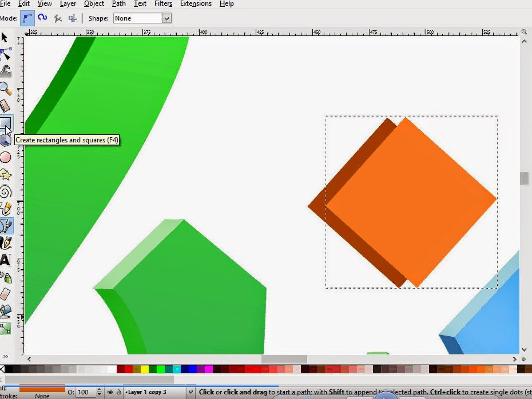
Task: Select the Bezier pen tool
Action: point(6,225)
